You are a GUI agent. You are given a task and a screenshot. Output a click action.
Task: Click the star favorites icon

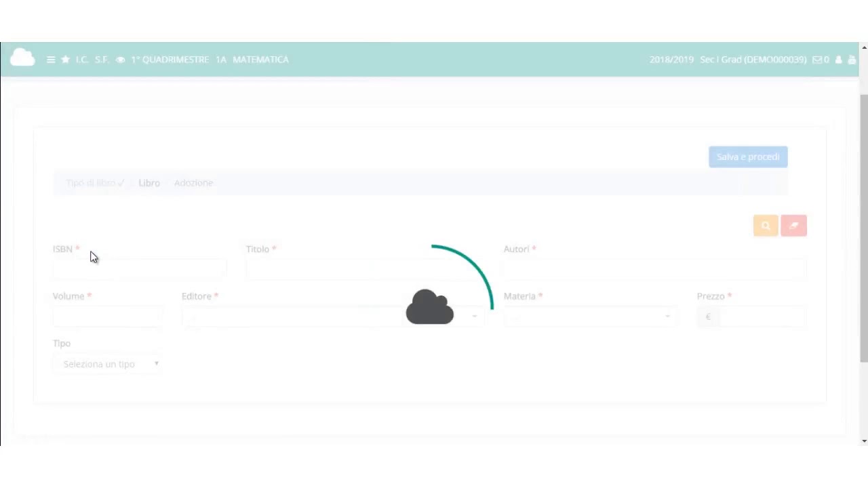click(x=65, y=60)
